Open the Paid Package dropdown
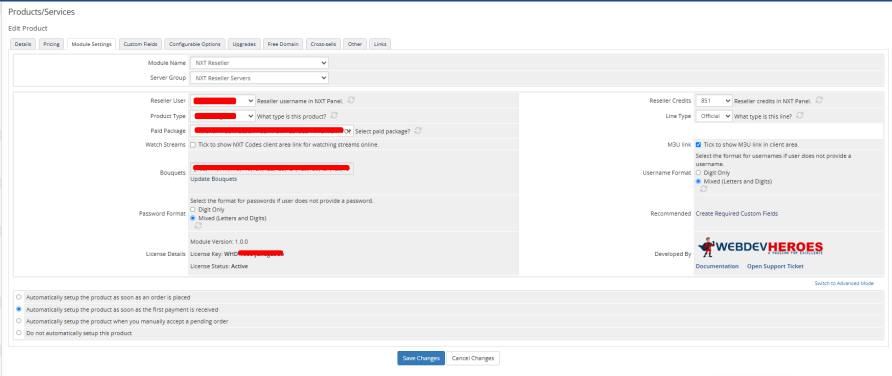The image size is (892, 376). (x=271, y=131)
